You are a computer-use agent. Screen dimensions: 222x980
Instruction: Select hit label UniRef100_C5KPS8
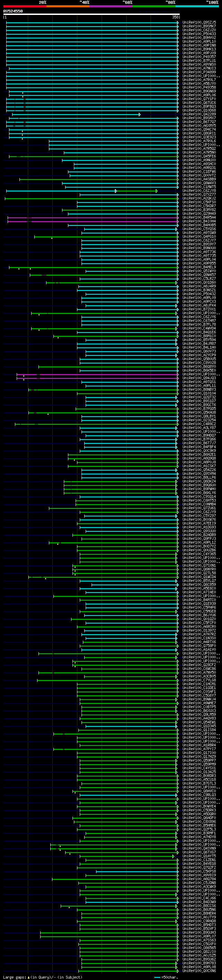(199, 872)
